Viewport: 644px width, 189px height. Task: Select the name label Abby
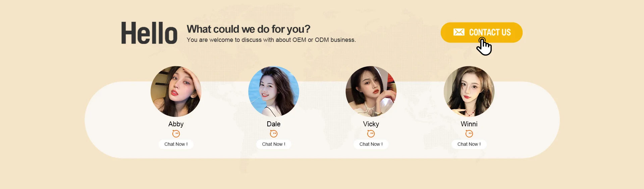(x=176, y=124)
